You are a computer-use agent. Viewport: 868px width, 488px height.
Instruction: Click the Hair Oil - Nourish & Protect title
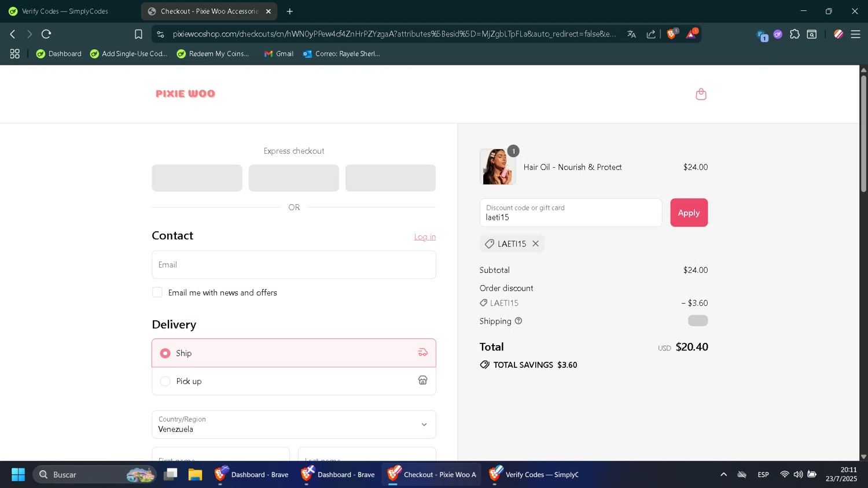pos(572,167)
